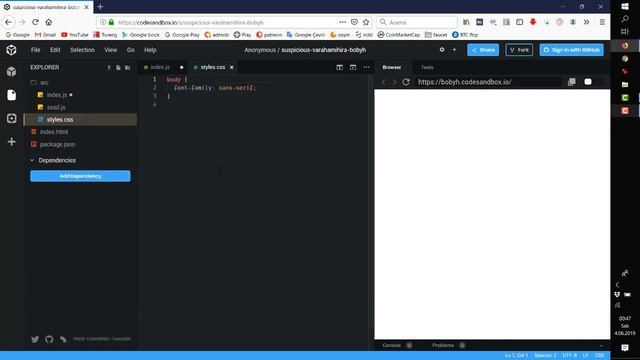This screenshot has height=360, width=640.
Task: Click the Spaces: 2 status entry
Action: click(545, 356)
